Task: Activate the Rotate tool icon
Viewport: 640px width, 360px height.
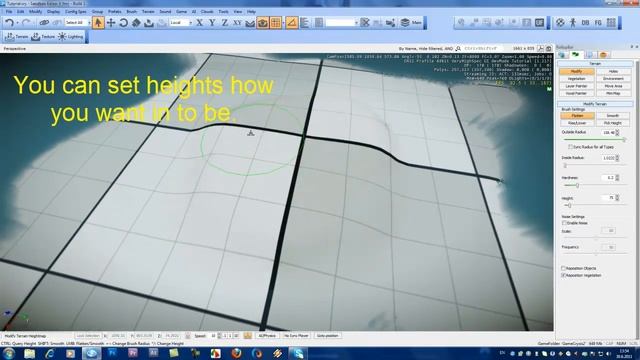Action: point(123,23)
